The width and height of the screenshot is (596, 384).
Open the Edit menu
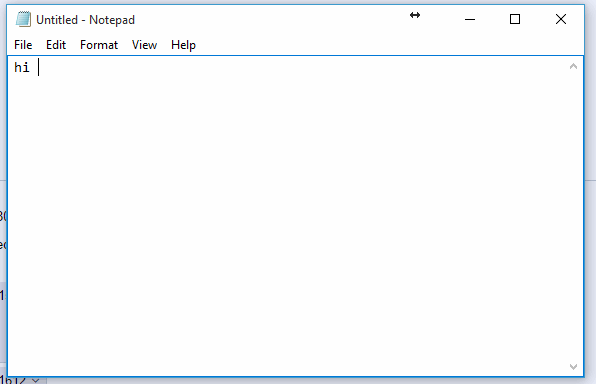pyautogui.click(x=56, y=45)
